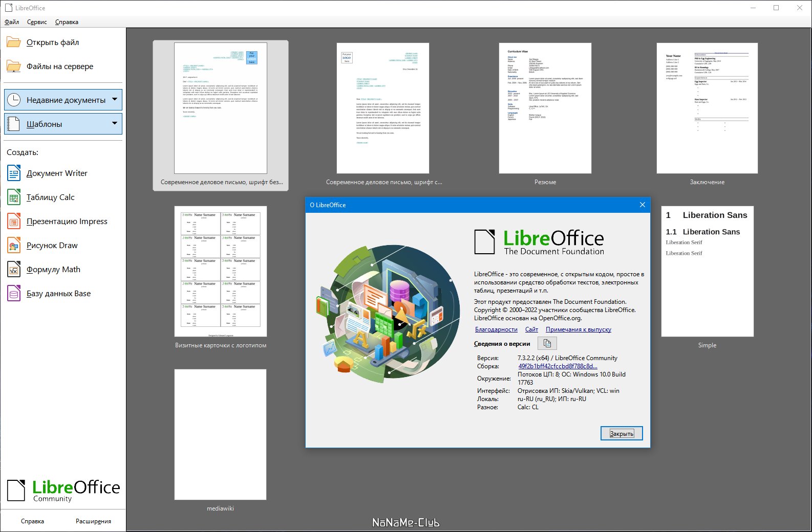
Task: Open the Справка menu in menu bar
Action: click(x=67, y=22)
